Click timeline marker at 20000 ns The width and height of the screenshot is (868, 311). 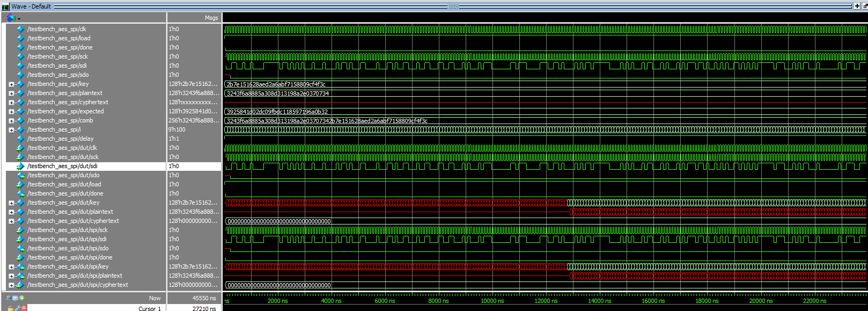point(761,301)
